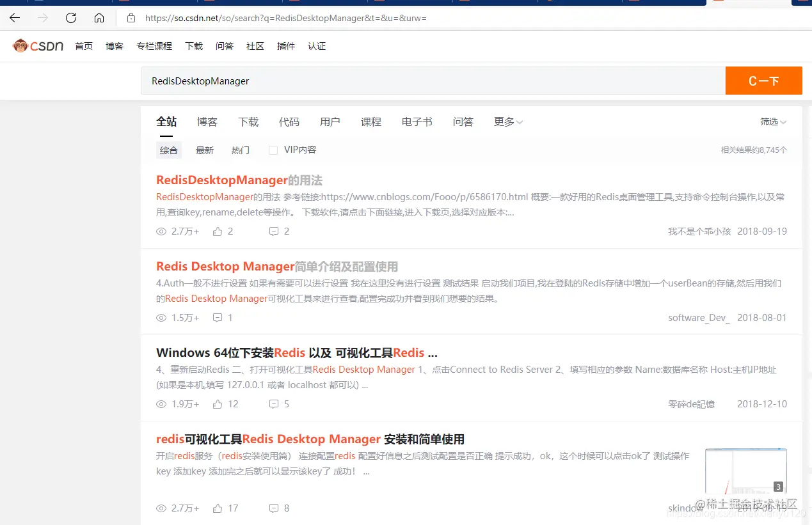812x525 pixels.
Task: Open 博客 in the CSDN top navigation
Action: 115,46
